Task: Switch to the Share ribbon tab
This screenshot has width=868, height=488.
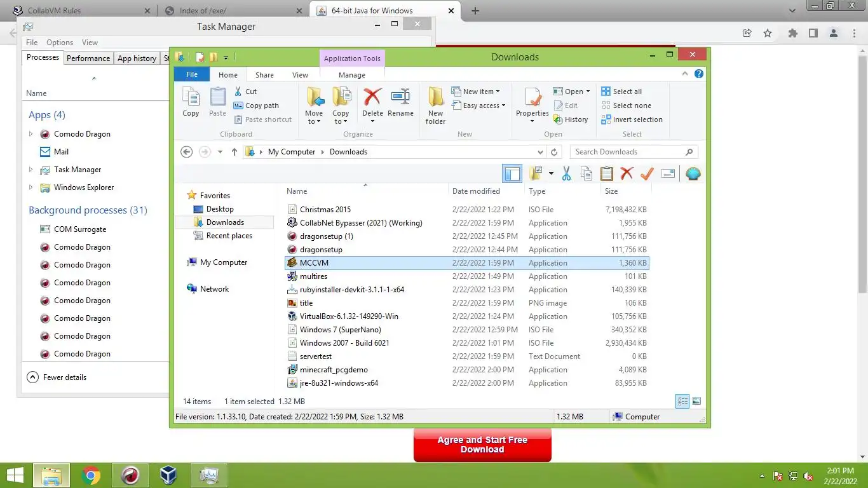Action: [264, 75]
